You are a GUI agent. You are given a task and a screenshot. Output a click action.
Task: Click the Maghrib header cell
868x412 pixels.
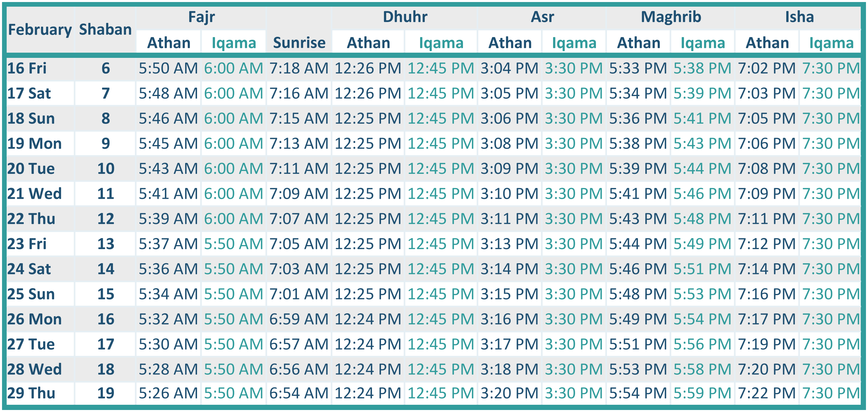[670, 17]
